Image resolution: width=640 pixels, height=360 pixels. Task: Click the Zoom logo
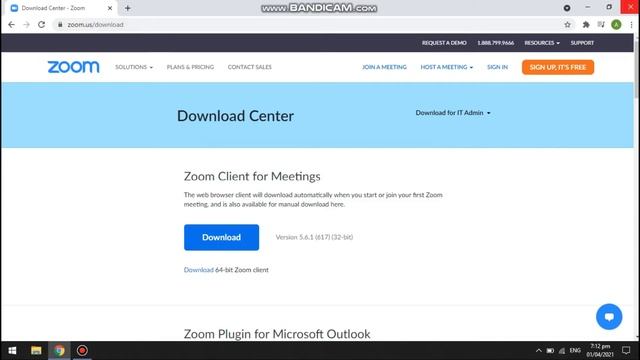(73, 67)
